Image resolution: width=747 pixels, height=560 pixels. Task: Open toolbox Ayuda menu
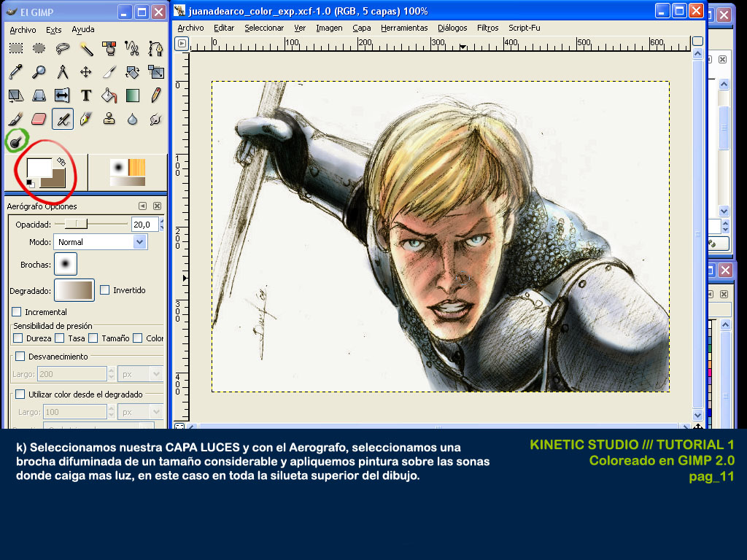coord(83,29)
